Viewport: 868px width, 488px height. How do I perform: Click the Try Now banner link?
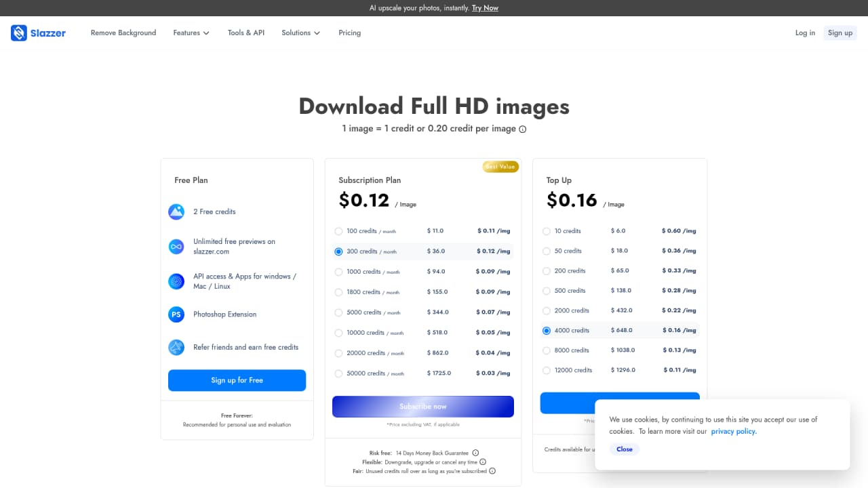point(485,8)
